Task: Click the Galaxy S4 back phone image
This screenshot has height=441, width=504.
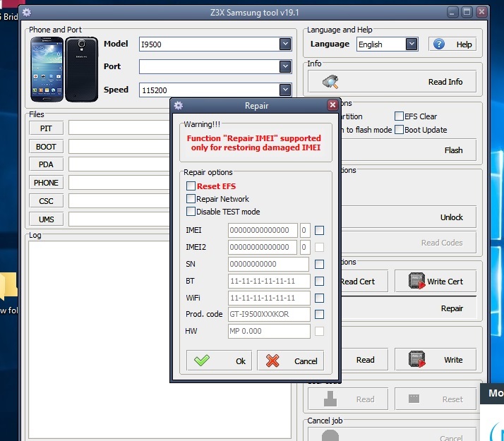Action: pyautogui.click(x=81, y=69)
